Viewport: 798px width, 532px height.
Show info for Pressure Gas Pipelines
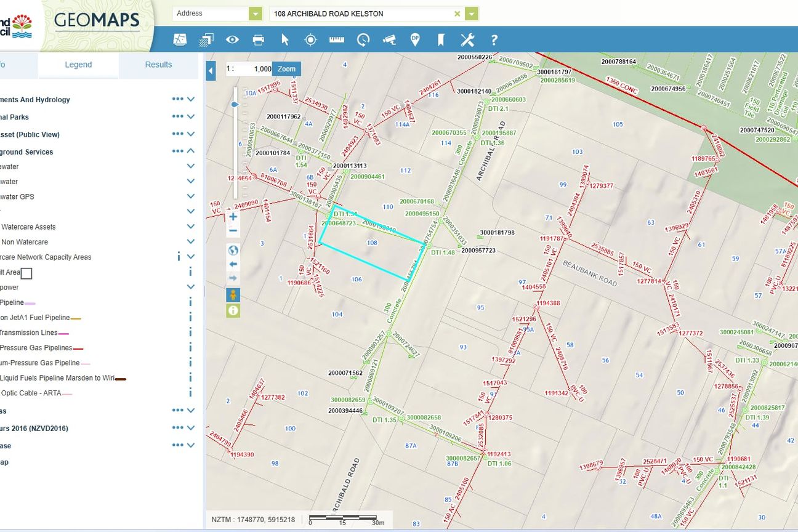190,348
